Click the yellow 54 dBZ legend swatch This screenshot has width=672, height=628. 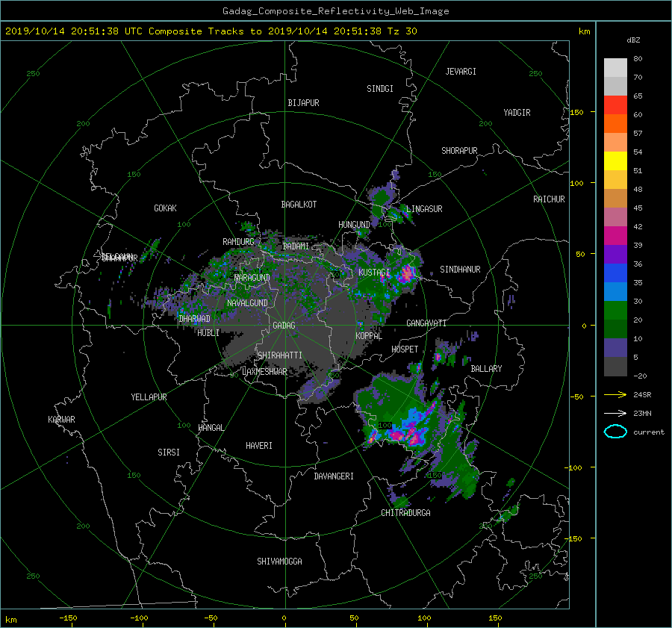coord(615,161)
